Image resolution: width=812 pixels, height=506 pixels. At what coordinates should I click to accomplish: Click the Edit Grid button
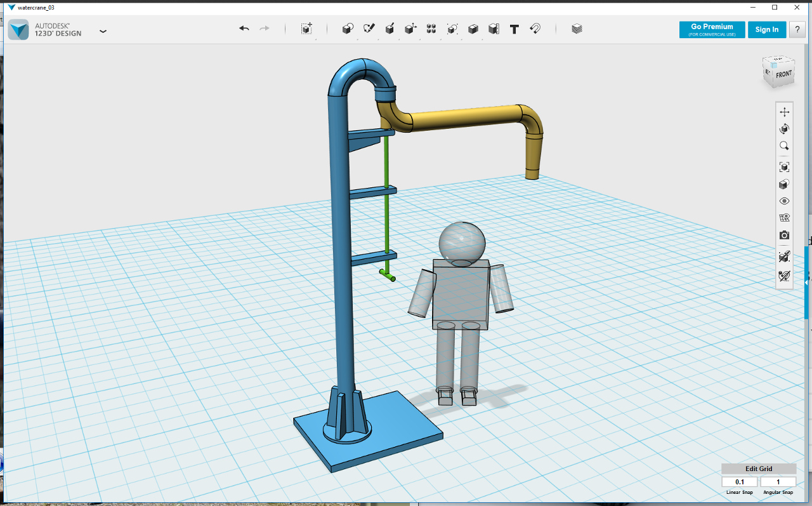click(759, 469)
